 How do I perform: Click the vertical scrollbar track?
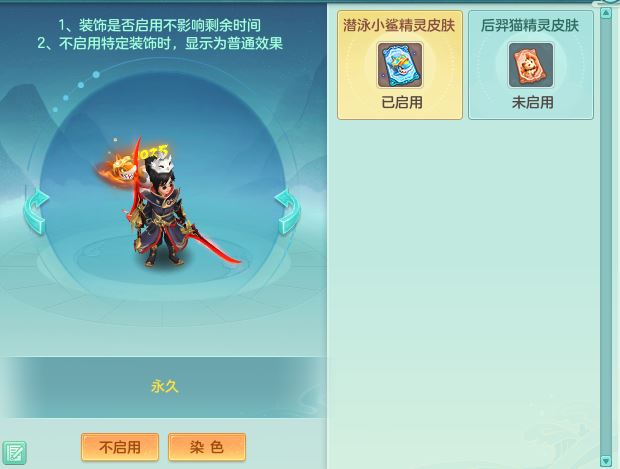[x=606, y=237]
